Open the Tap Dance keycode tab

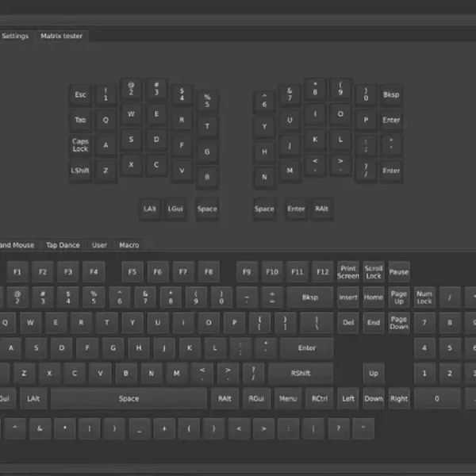(x=63, y=245)
